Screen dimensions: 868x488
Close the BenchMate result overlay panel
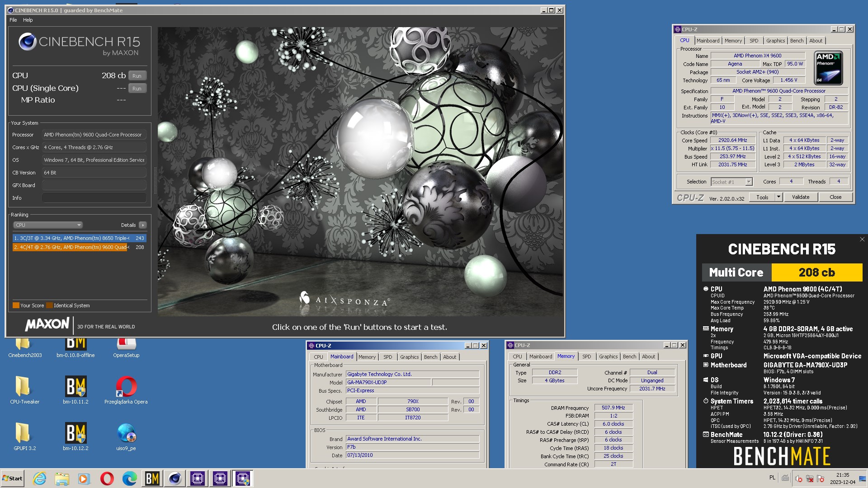[x=862, y=239]
